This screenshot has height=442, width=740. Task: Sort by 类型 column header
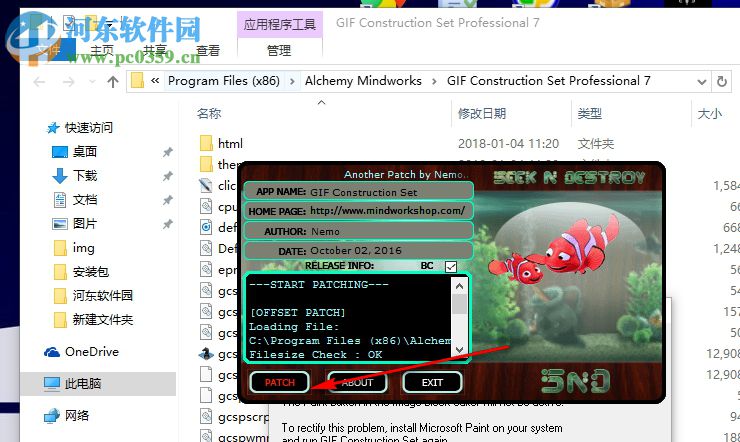click(589, 114)
